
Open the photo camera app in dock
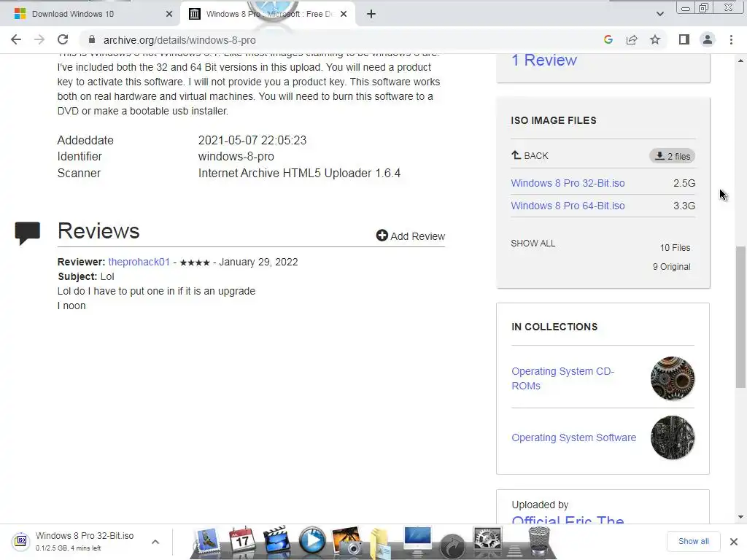[347, 541]
